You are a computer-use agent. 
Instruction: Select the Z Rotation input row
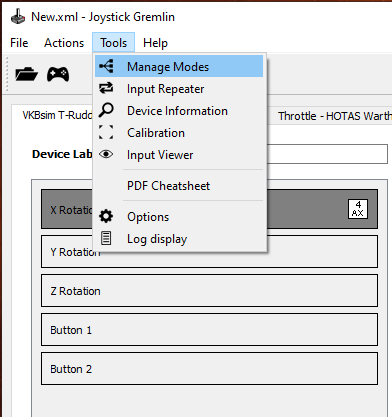coord(209,291)
